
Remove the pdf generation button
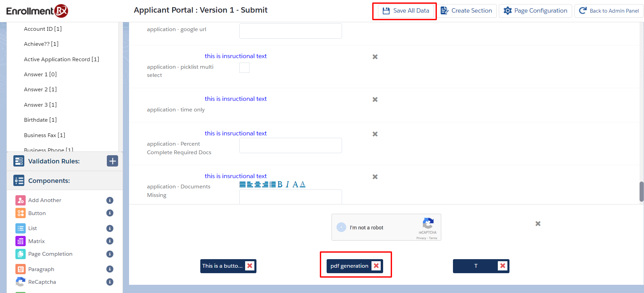click(376, 266)
